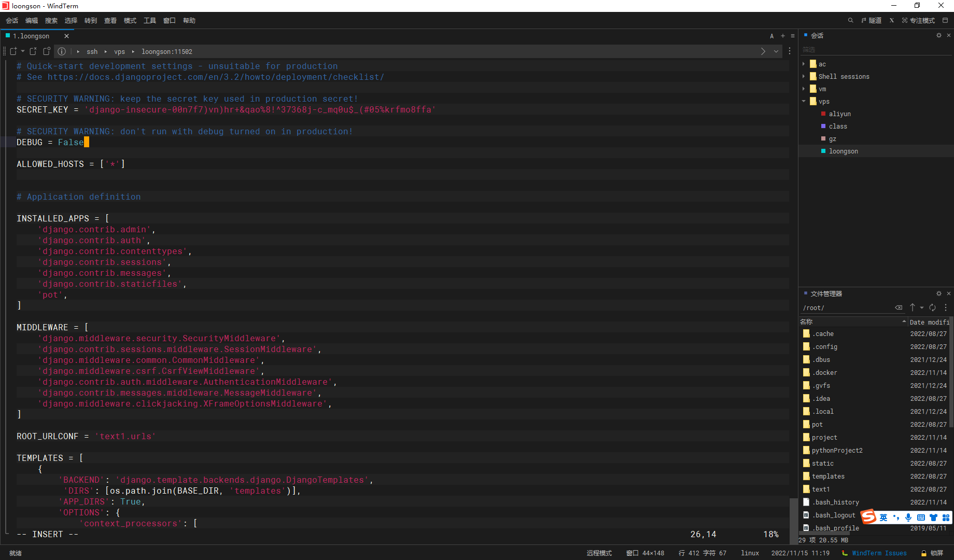
Task: Select the aliyun session
Action: tap(839, 114)
